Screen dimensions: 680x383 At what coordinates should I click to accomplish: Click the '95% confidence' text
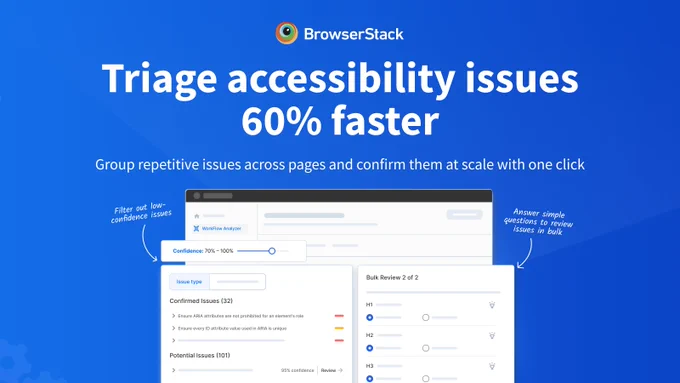(297, 370)
